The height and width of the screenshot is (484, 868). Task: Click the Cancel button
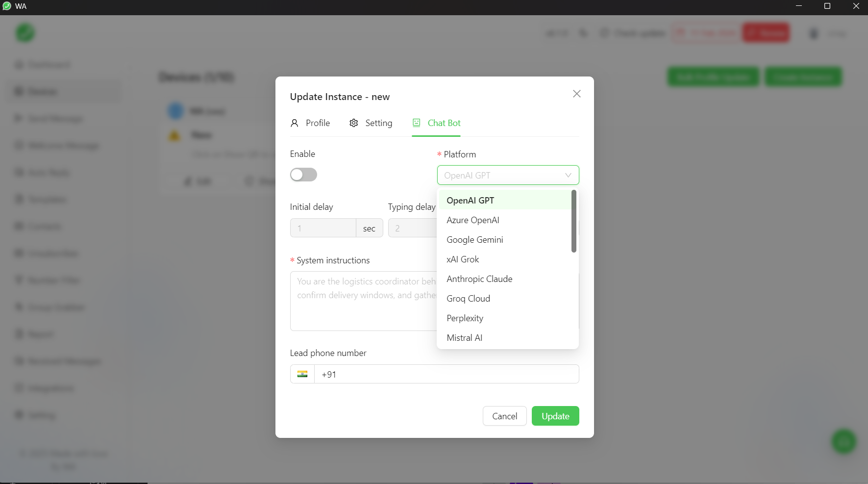tap(504, 416)
